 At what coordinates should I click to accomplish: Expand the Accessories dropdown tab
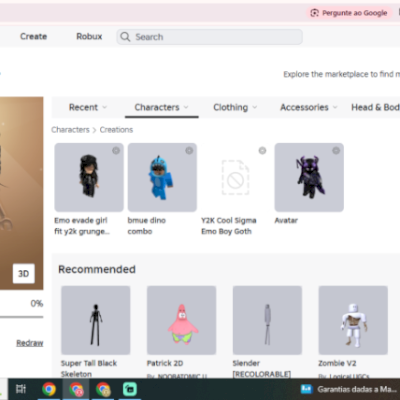309,107
